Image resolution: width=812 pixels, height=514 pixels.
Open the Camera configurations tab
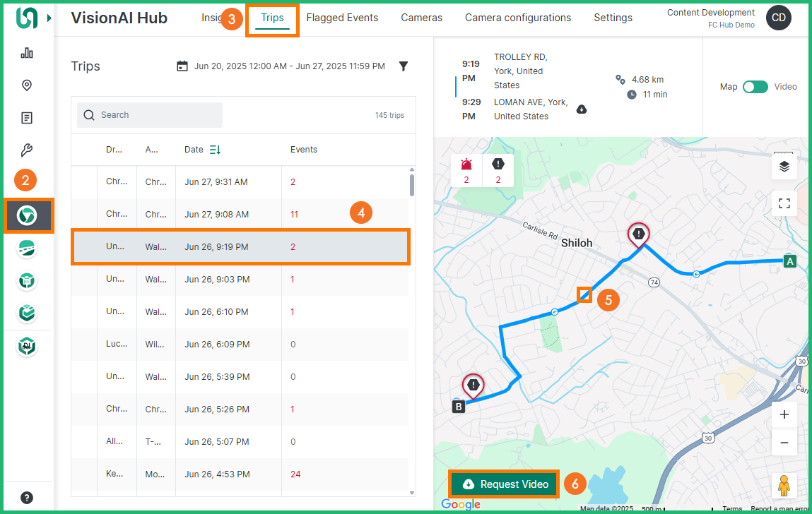coord(517,18)
